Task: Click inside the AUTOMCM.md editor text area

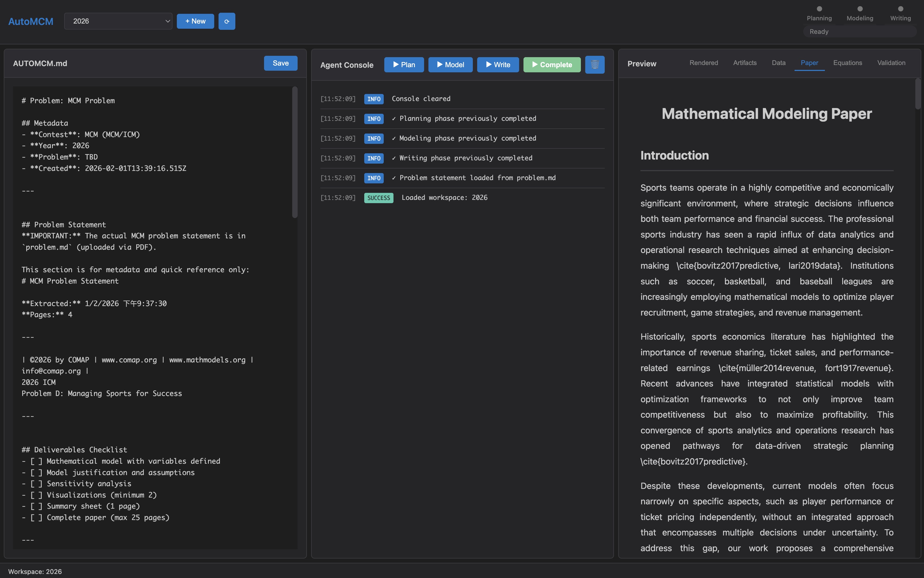Action: (x=153, y=306)
